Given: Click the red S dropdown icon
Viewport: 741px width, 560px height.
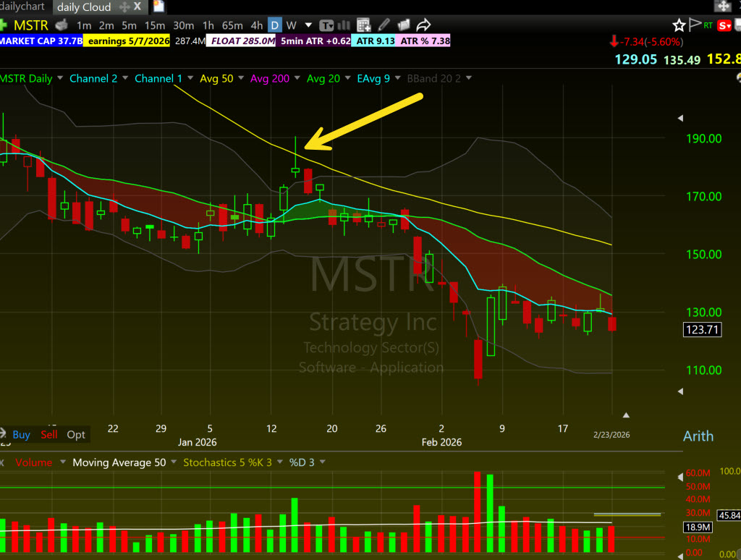Looking at the screenshot, I should pos(724,25).
